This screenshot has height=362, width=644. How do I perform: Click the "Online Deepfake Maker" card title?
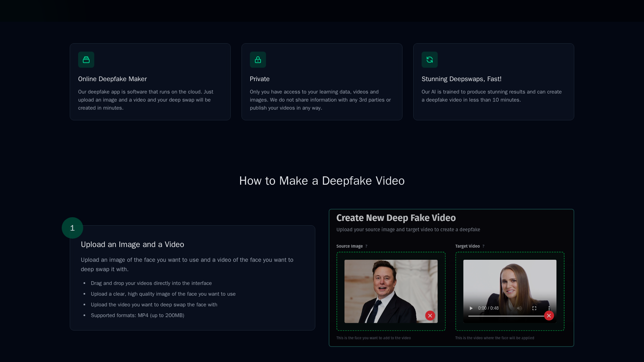click(112, 79)
